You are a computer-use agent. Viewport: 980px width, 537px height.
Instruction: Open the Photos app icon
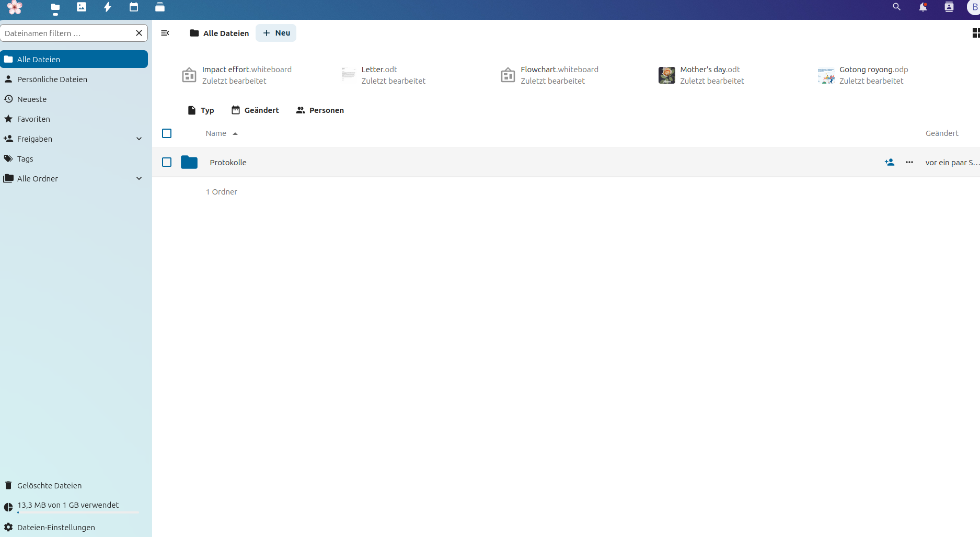82,7
